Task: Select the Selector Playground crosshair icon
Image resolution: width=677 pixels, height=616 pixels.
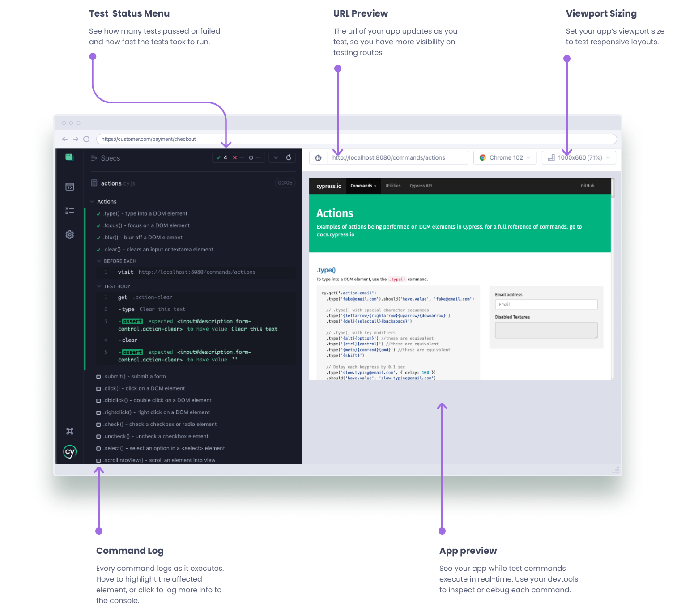Action: click(318, 157)
